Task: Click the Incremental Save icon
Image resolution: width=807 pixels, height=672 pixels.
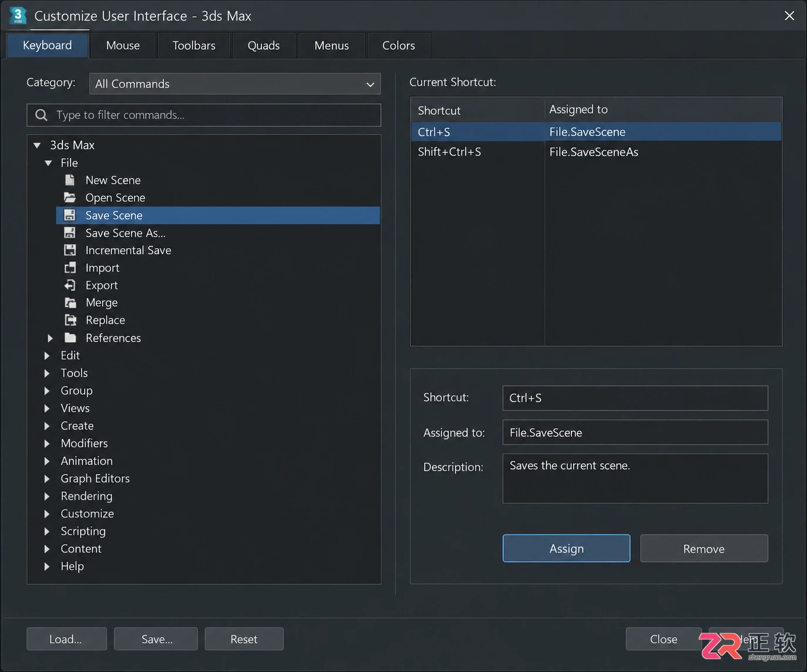Action: point(70,250)
